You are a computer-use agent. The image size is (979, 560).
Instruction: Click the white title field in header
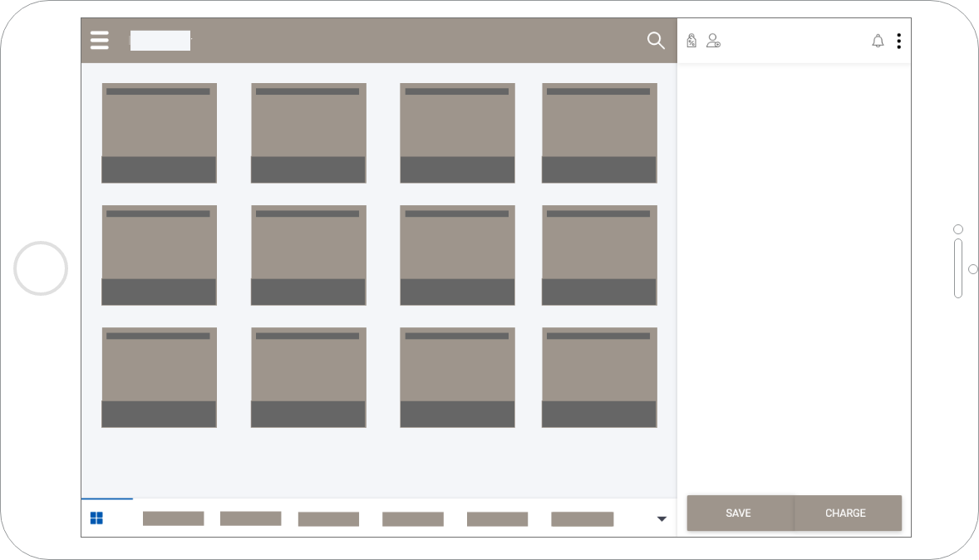click(x=160, y=41)
